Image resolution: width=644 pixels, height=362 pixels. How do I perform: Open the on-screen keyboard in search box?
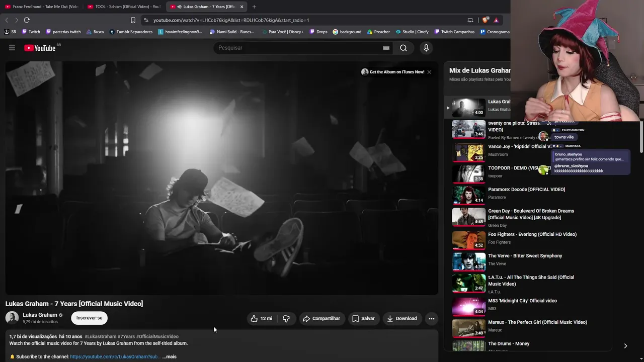[x=386, y=48]
